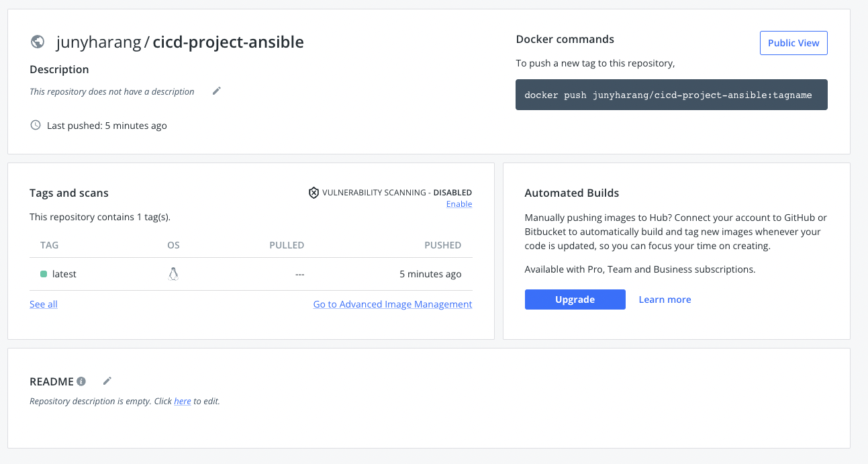Click the TAG column header

click(50, 245)
